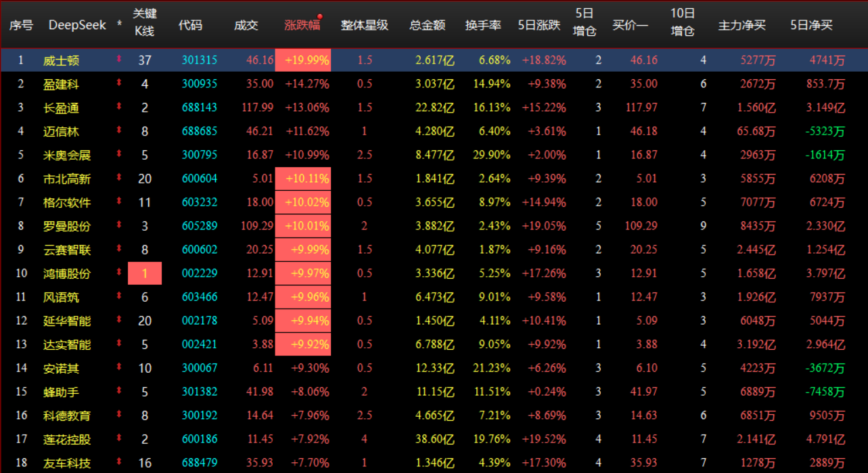Click the 29.90% turnover rate cell

492,155
